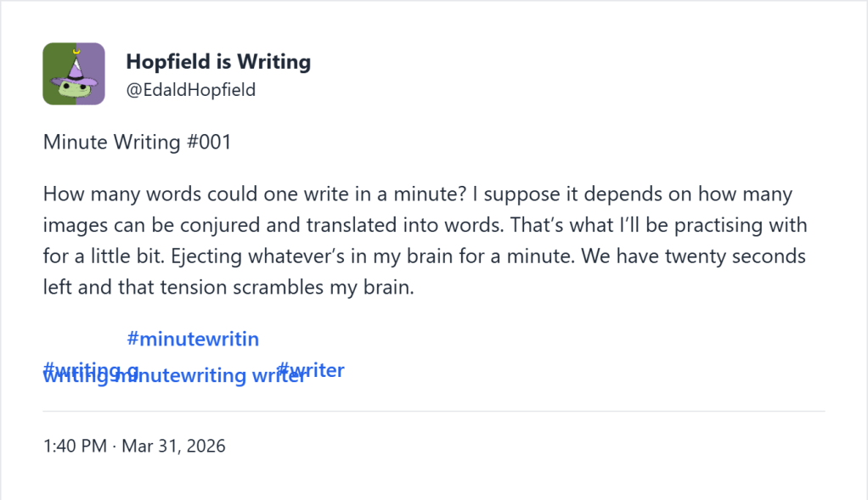Click the divider line above the timestamp

coord(434,410)
